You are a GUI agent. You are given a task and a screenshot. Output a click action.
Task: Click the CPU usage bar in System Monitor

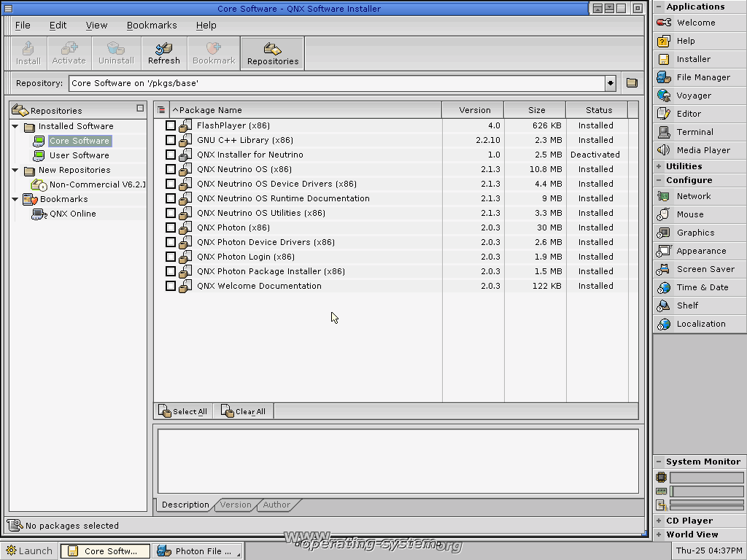click(706, 477)
